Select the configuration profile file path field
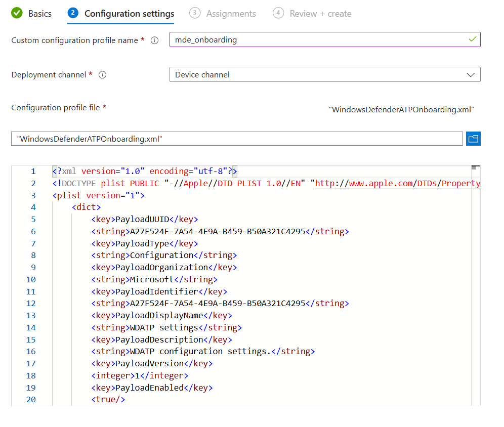Image resolution: width=504 pixels, height=427 pixels. (x=236, y=139)
